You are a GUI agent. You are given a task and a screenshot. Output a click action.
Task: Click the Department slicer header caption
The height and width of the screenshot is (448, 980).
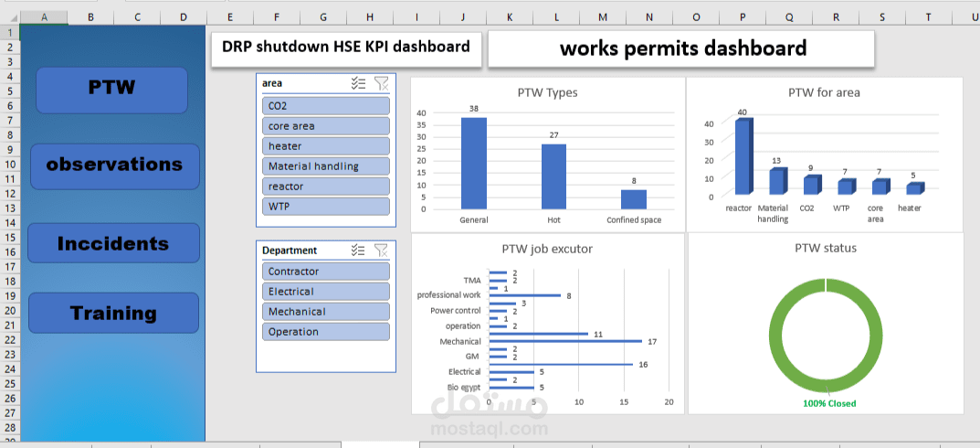click(x=290, y=251)
